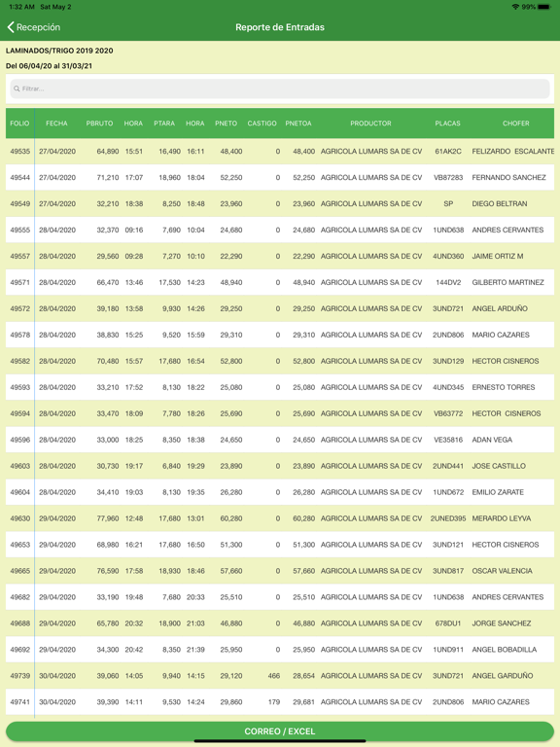This screenshot has height=747, width=560.
Task: Click driver ANDRES CERVANTES in row 49555
Action: [x=507, y=230]
